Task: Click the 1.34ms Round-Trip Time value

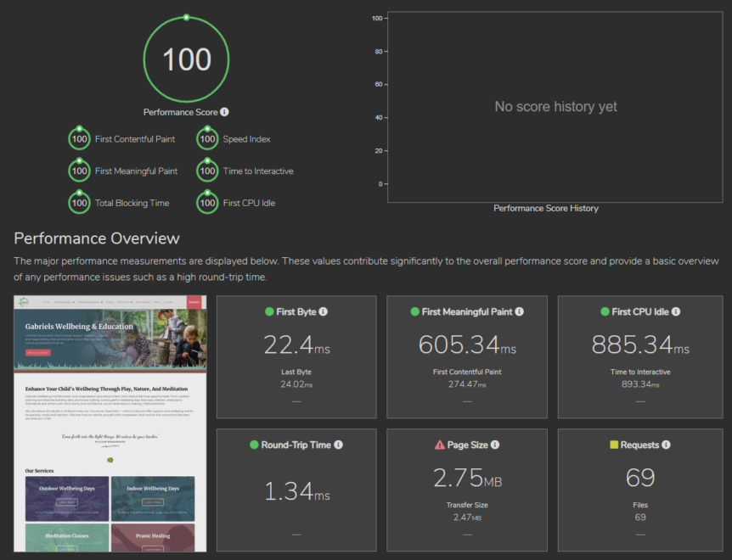Action: click(297, 491)
